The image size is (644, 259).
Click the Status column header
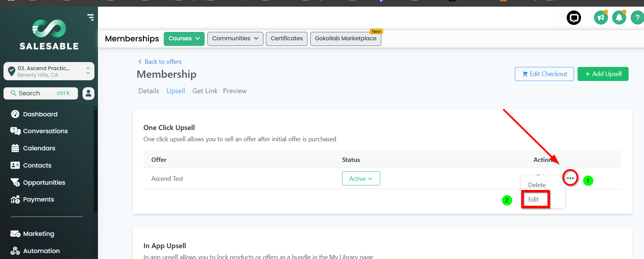point(351,159)
